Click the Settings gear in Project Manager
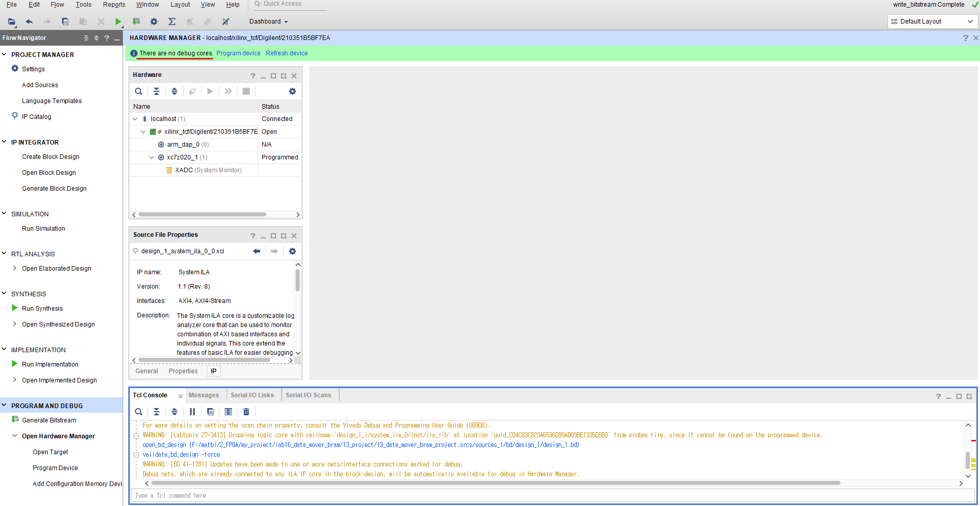The height and width of the screenshot is (506, 980). tap(15, 69)
